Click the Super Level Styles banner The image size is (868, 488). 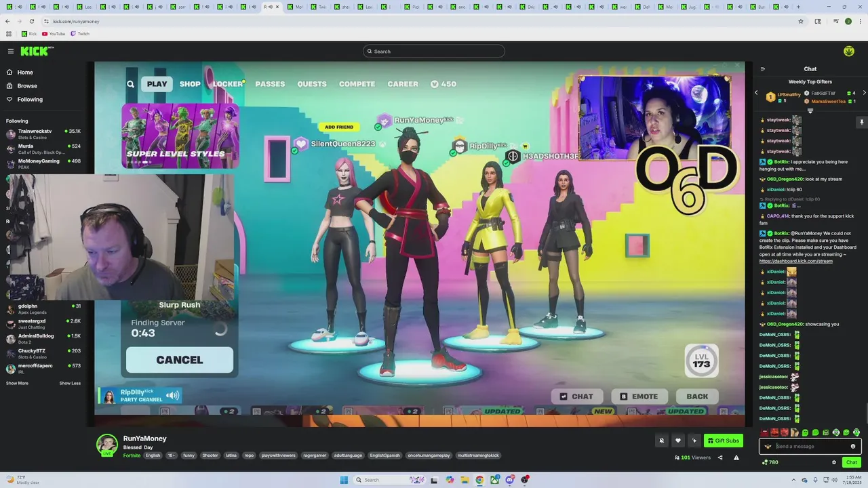(180, 136)
